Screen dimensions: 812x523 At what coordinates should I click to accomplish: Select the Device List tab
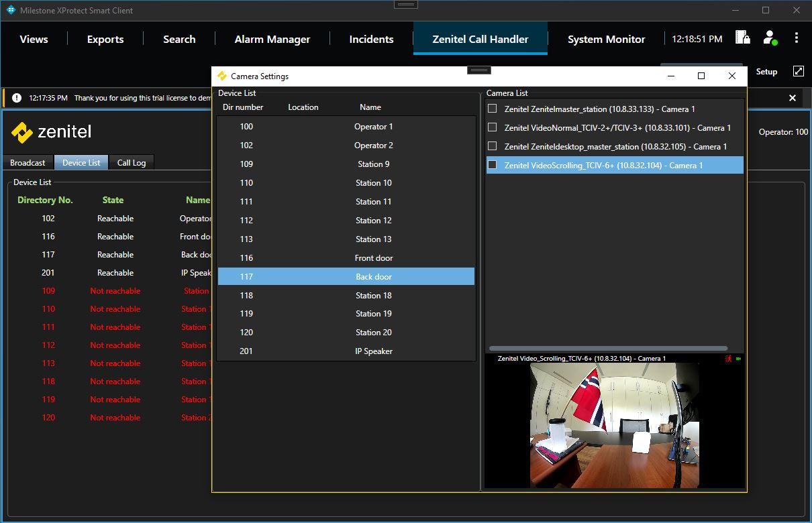(81, 162)
